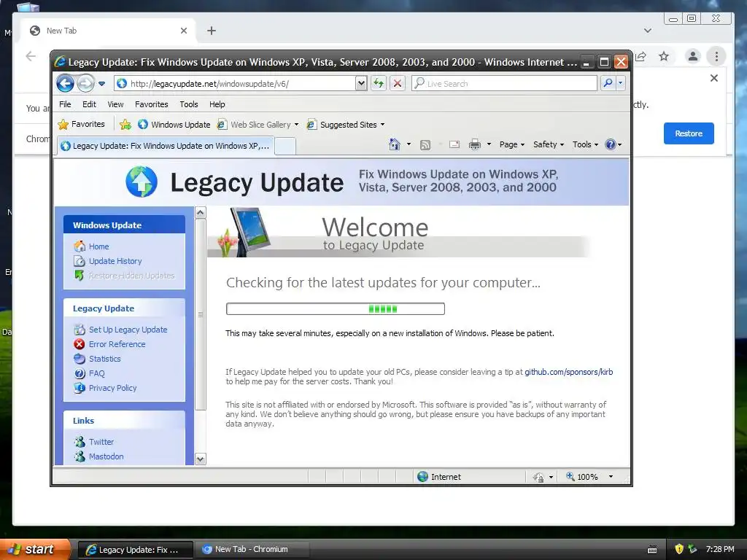The image size is (747, 560).
Task: Open the Help menu
Action: [x=217, y=104]
